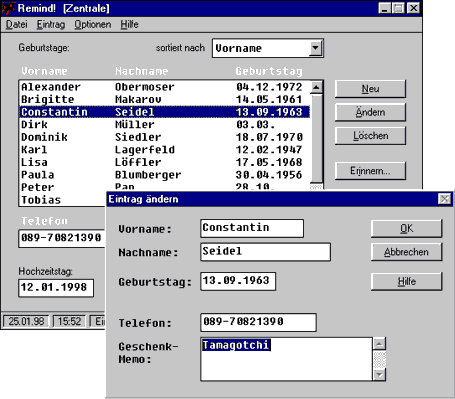Open the Hilfe menu

click(129, 24)
